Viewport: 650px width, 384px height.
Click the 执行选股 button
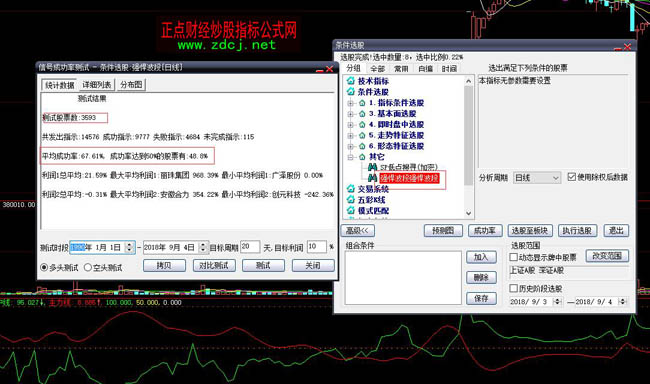click(x=577, y=231)
